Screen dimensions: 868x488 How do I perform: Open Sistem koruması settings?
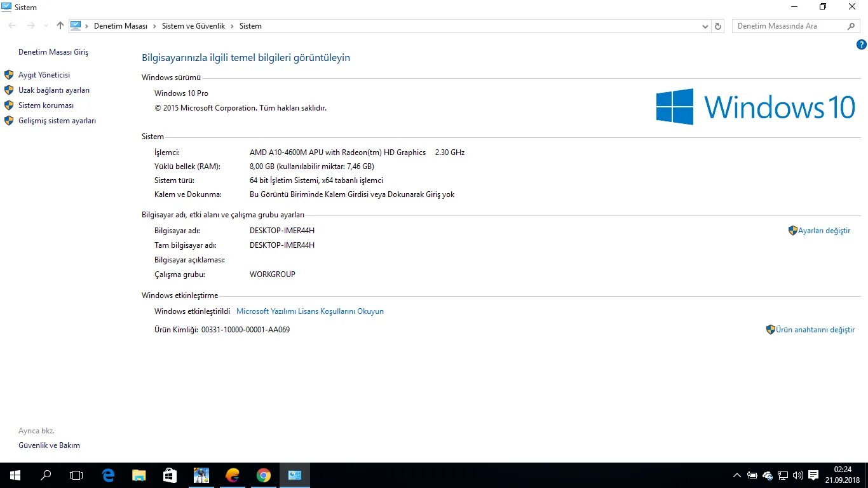coord(46,105)
